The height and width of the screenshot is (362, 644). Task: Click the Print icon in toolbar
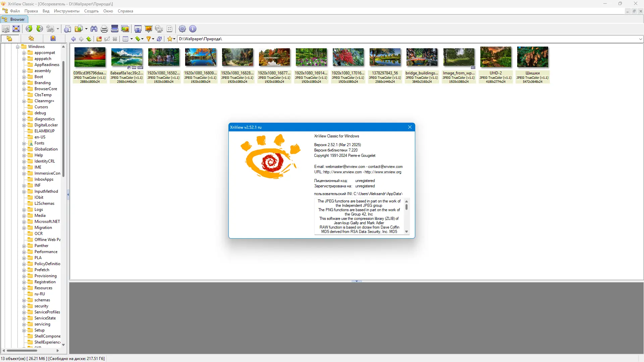(104, 29)
